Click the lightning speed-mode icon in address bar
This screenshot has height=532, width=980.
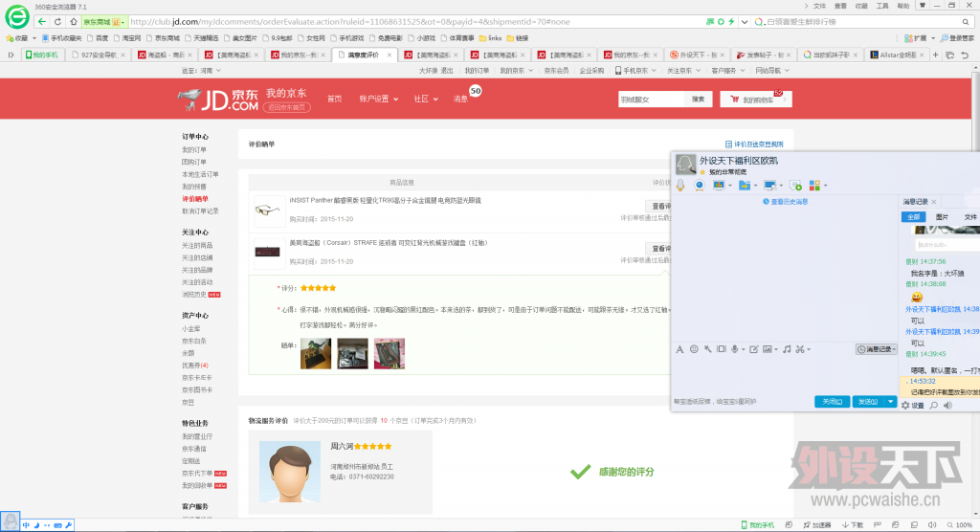point(731,21)
